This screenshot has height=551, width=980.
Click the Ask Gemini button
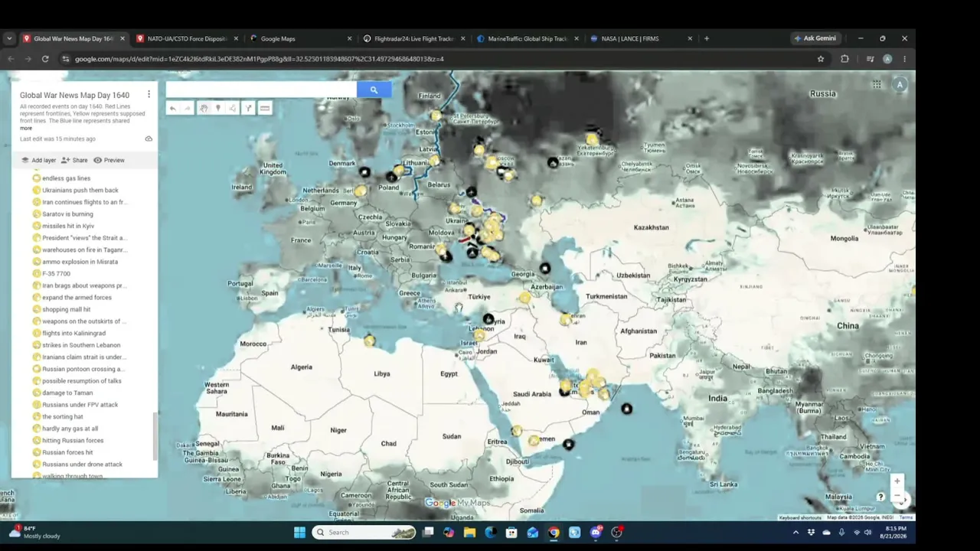tap(815, 38)
